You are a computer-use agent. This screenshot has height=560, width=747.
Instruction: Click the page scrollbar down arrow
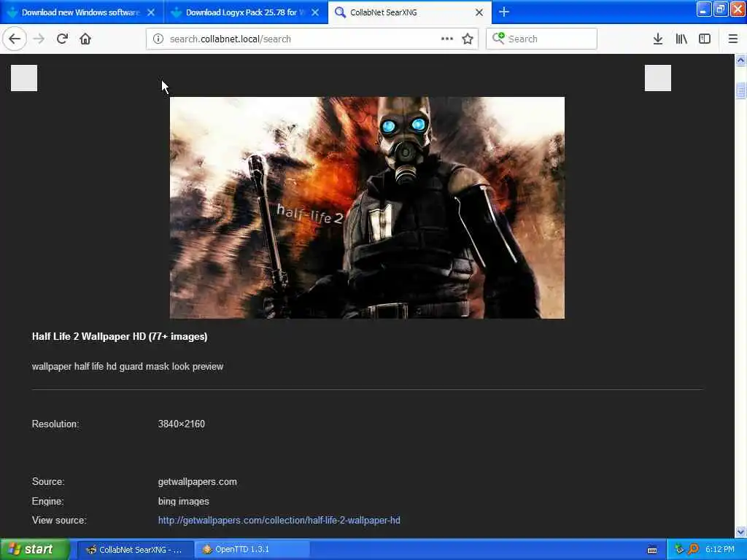click(x=741, y=532)
